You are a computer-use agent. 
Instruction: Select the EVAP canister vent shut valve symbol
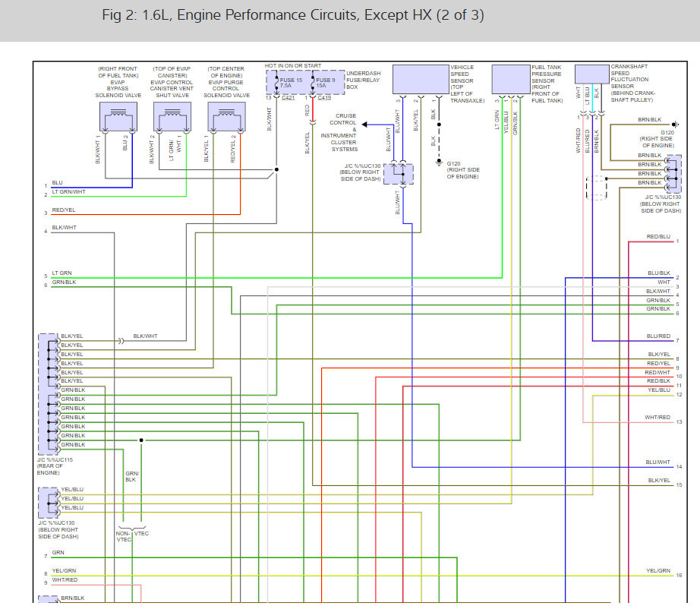tap(173, 118)
